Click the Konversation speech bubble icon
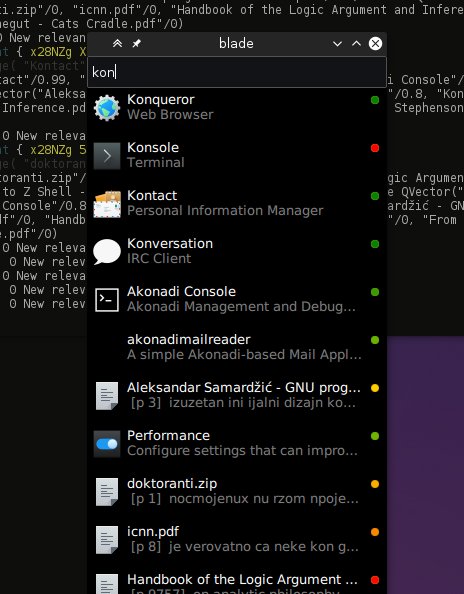464x594 pixels. 107,252
